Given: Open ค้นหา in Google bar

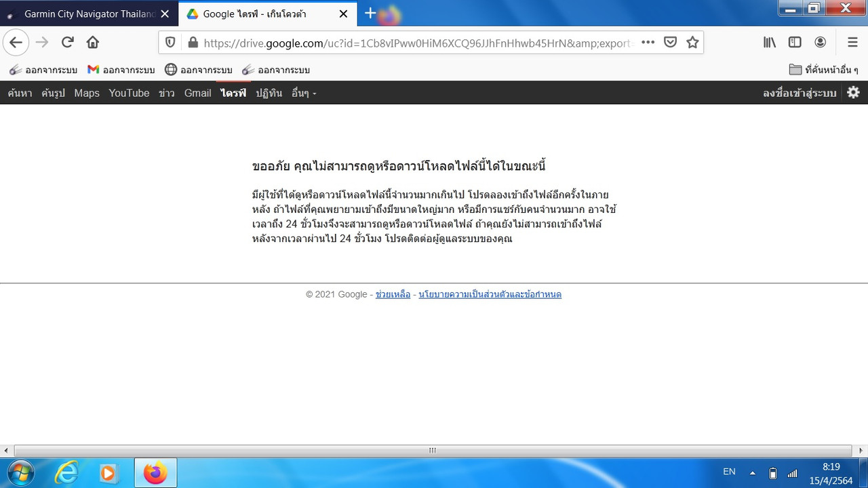Looking at the screenshot, I should tap(20, 93).
